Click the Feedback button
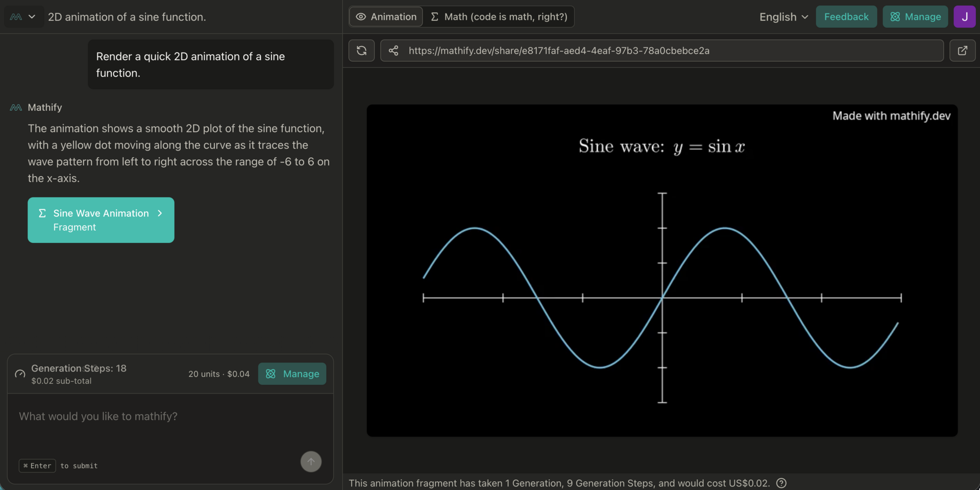This screenshot has width=980, height=490. (846, 16)
